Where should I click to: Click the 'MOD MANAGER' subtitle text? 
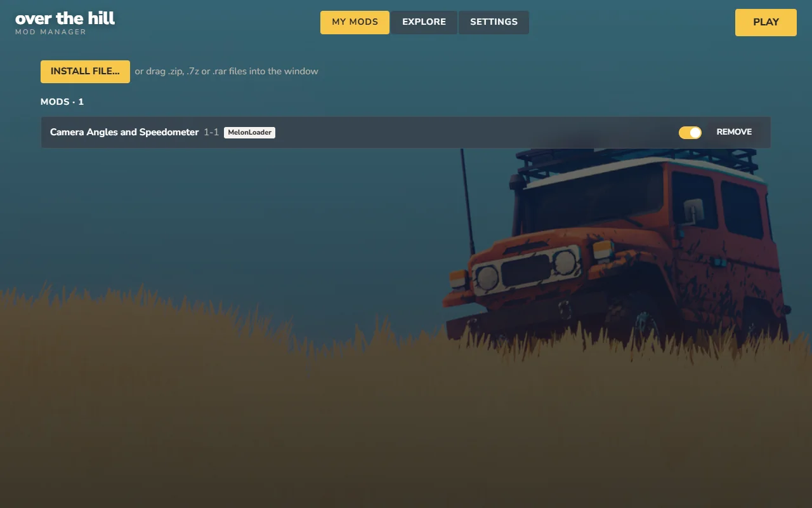pos(51,32)
